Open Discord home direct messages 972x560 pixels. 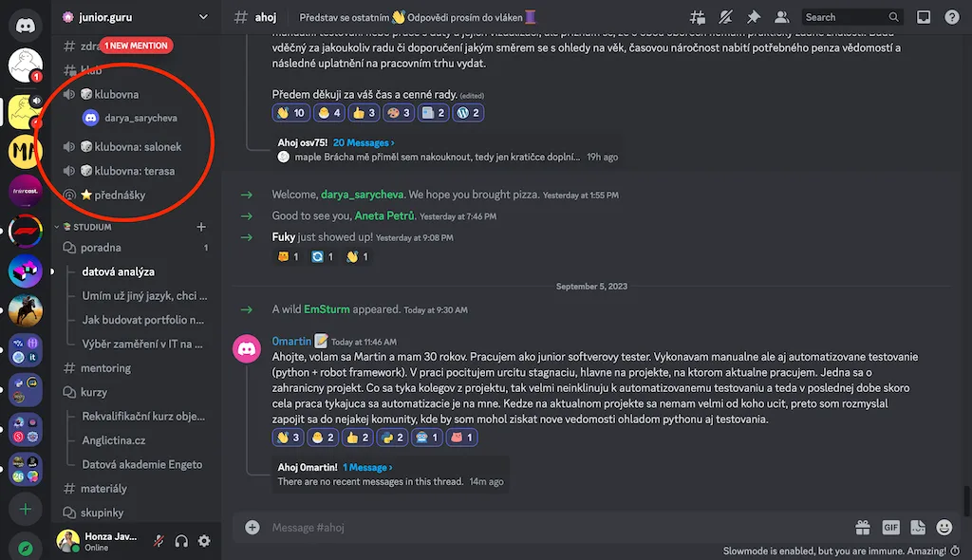pos(26,26)
